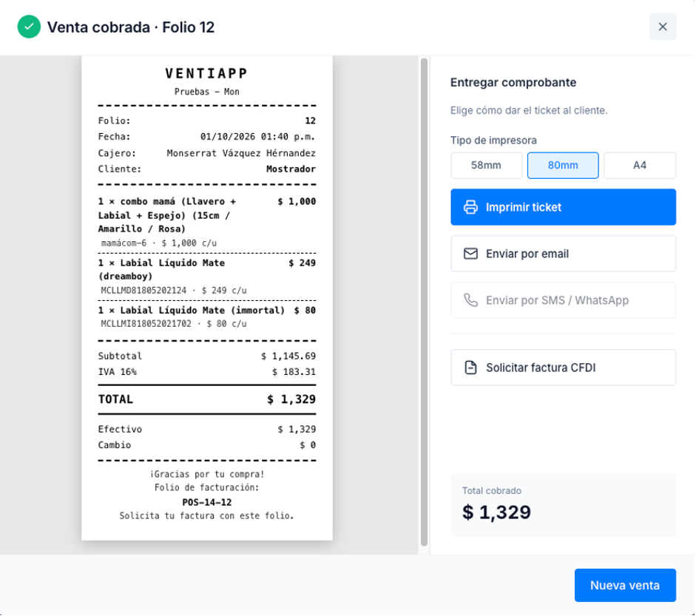The height and width of the screenshot is (616, 696).
Task: Click the phone icon for SMS / WhatsApp
Action: pyautogui.click(x=470, y=300)
